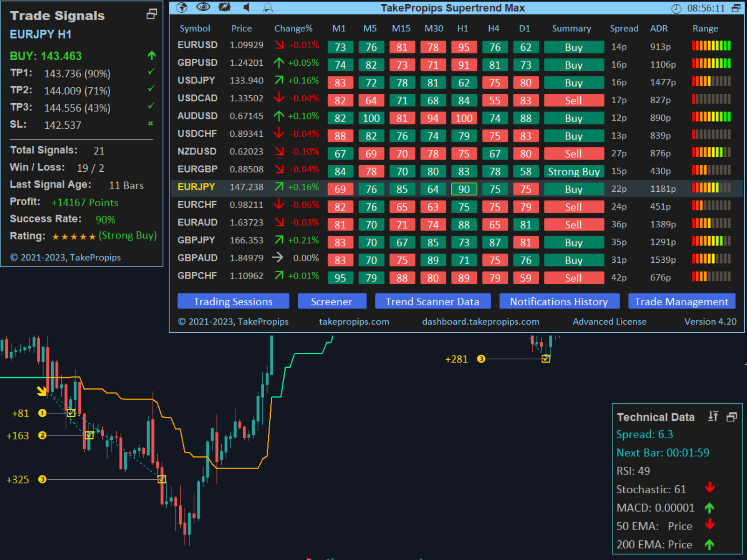The height and width of the screenshot is (560, 747).
Task: Click the Range bar indicator for GBPUSD
Action: coord(712,64)
